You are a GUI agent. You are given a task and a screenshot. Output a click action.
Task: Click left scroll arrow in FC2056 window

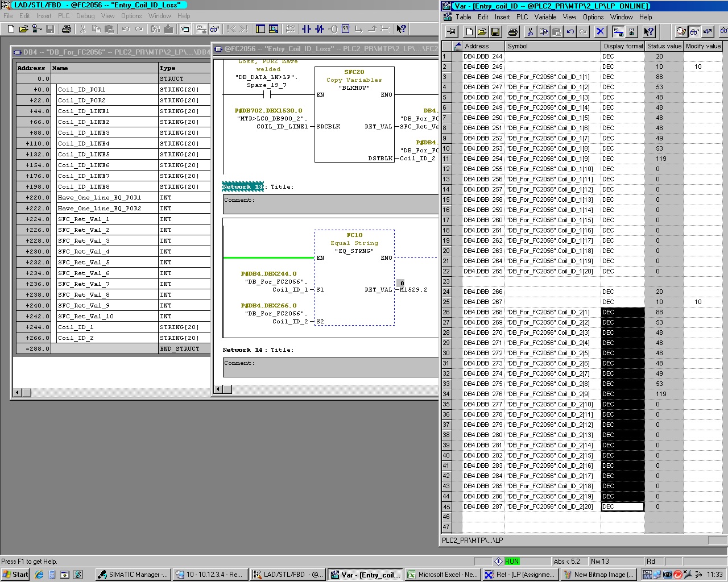(x=218, y=389)
